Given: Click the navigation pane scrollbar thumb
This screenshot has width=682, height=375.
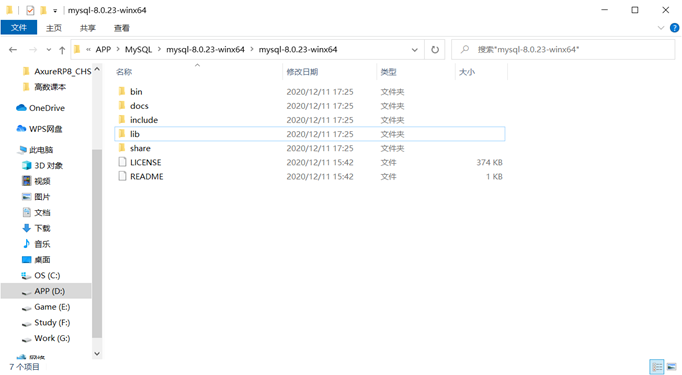Looking at the screenshot, I should point(97,243).
